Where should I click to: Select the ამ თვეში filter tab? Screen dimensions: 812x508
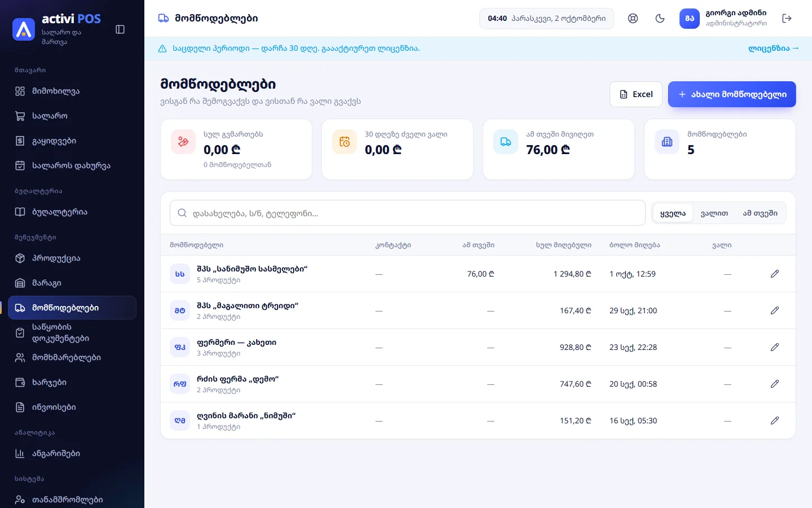tap(760, 213)
